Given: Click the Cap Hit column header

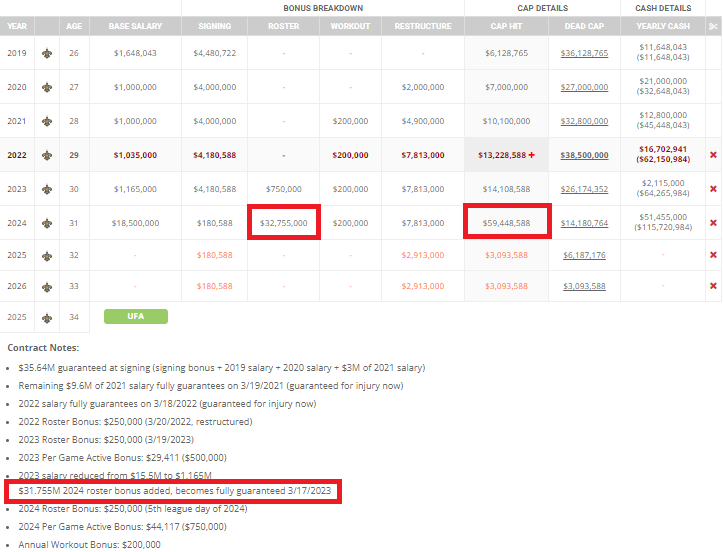Looking at the screenshot, I should tap(506, 26).
